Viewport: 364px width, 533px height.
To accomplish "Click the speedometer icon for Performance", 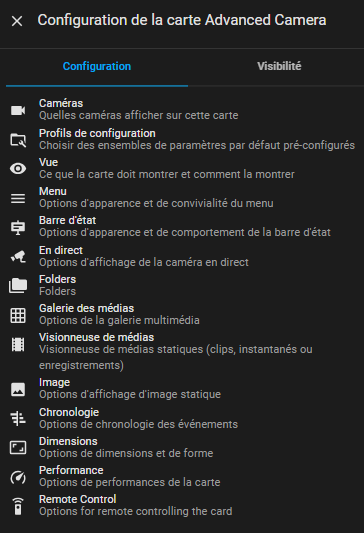I will [x=18, y=477].
